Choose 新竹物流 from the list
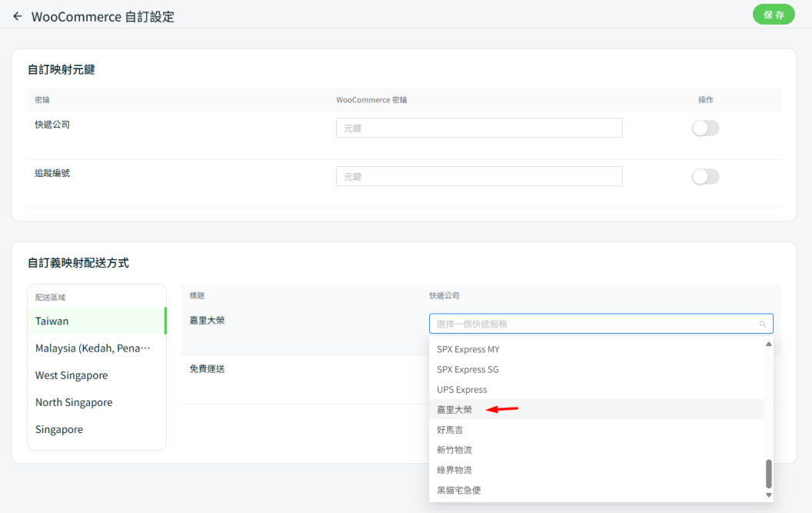This screenshot has width=812, height=513. (454, 450)
